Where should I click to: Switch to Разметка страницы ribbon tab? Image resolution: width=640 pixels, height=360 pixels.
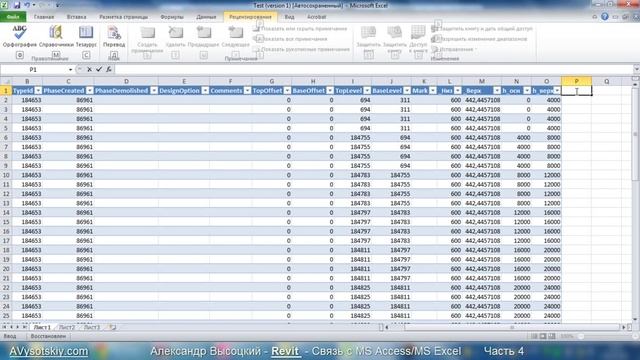point(124,17)
